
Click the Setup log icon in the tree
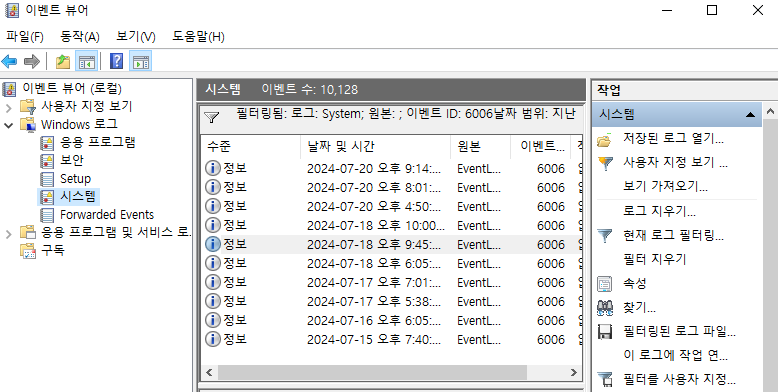pyautogui.click(x=47, y=179)
